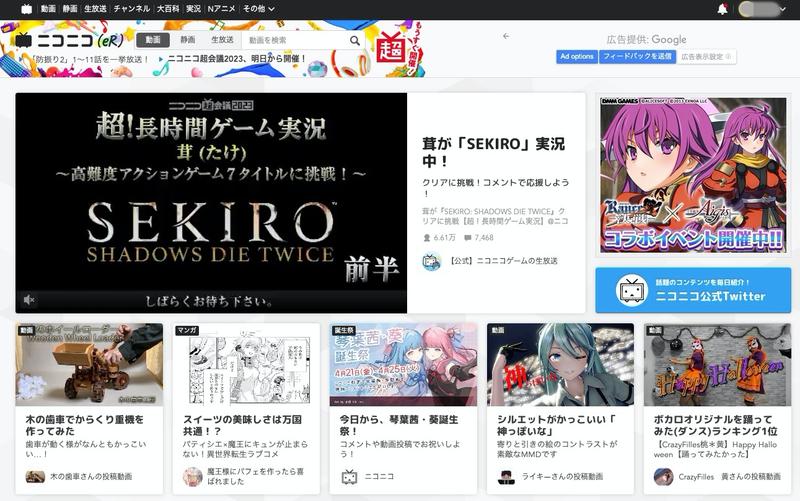Screen dimensions: 800x501
Task: Click the ニコニコ TV avatar on birthday card
Action: [349, 477]
